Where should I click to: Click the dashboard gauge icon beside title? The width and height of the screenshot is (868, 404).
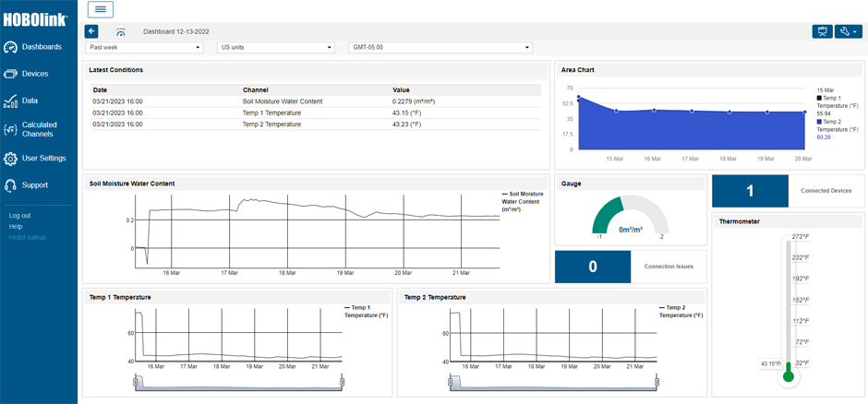(x=121, y=32)
